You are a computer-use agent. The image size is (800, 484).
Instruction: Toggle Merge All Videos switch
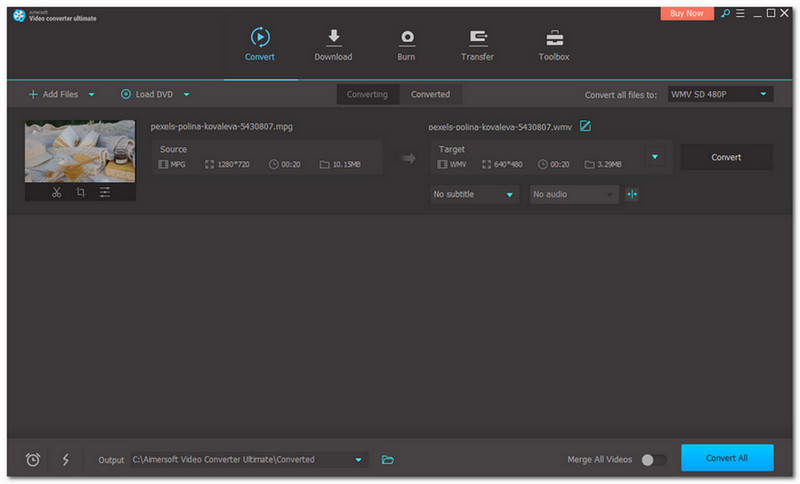tap(653, 459)
